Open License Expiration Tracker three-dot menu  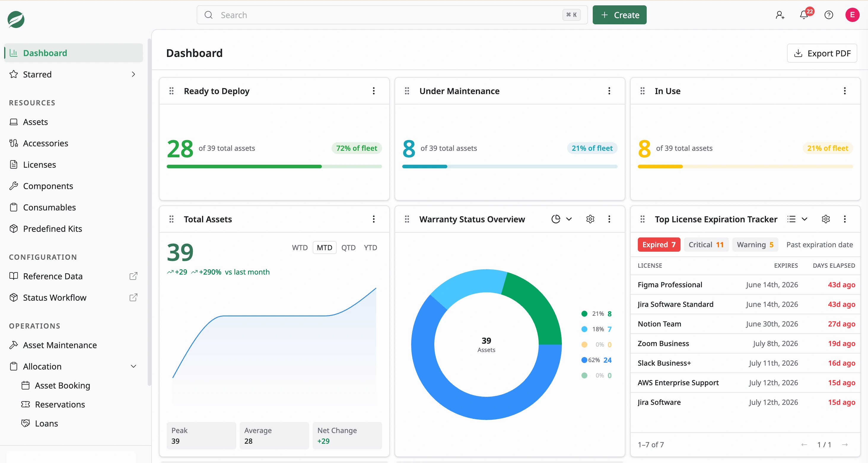coord(844,219)
